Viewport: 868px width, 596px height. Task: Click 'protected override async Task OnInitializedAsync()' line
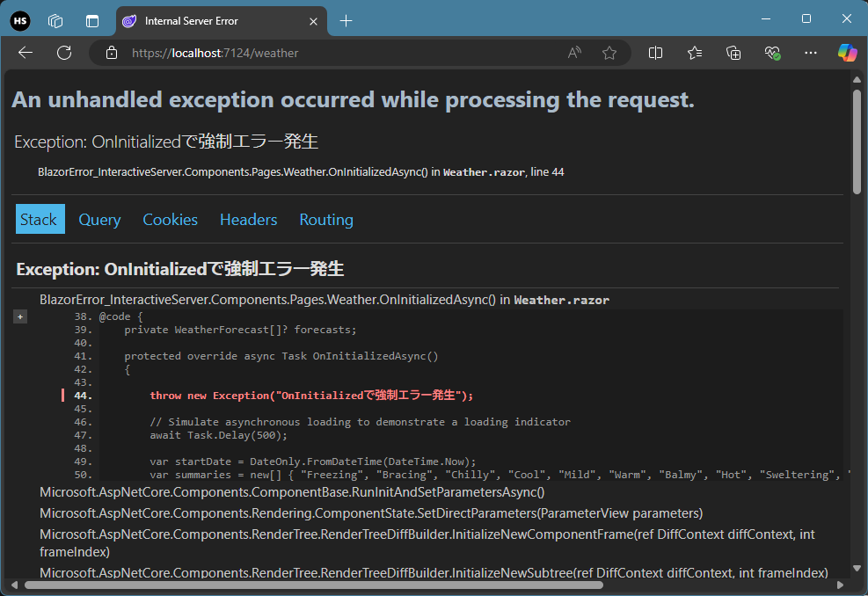[281, 356]
